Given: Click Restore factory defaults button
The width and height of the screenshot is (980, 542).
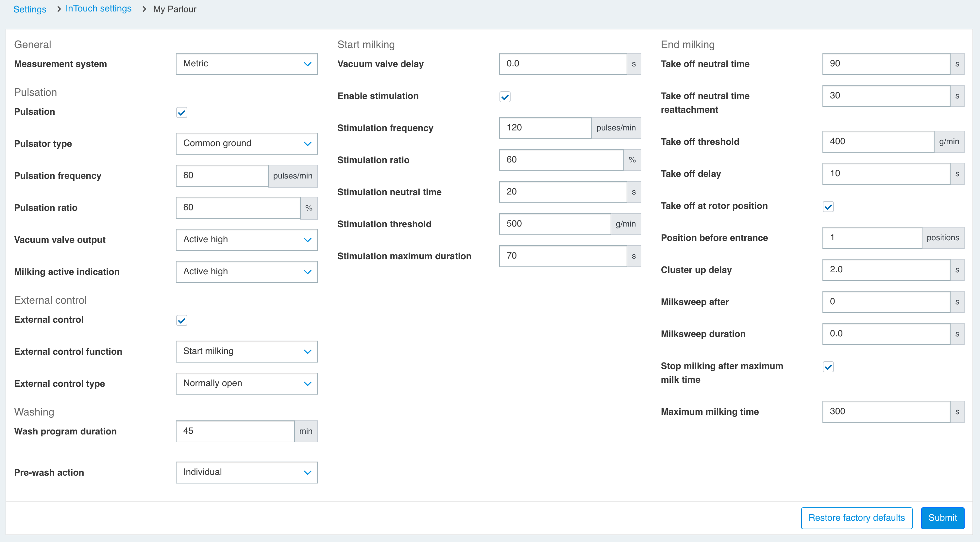Looking at the screenshot, I should 856,518.
